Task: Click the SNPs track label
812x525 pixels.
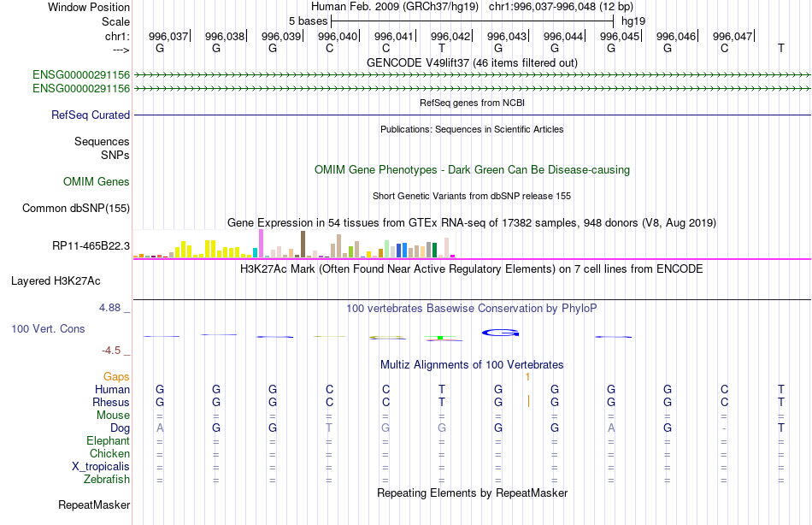Action: point(115,155)
